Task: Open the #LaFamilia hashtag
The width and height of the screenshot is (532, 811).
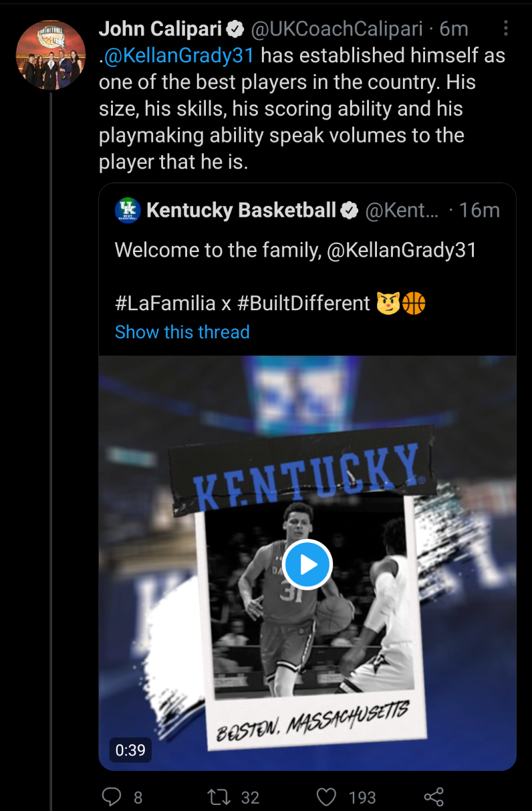Action: click(166, 304)
